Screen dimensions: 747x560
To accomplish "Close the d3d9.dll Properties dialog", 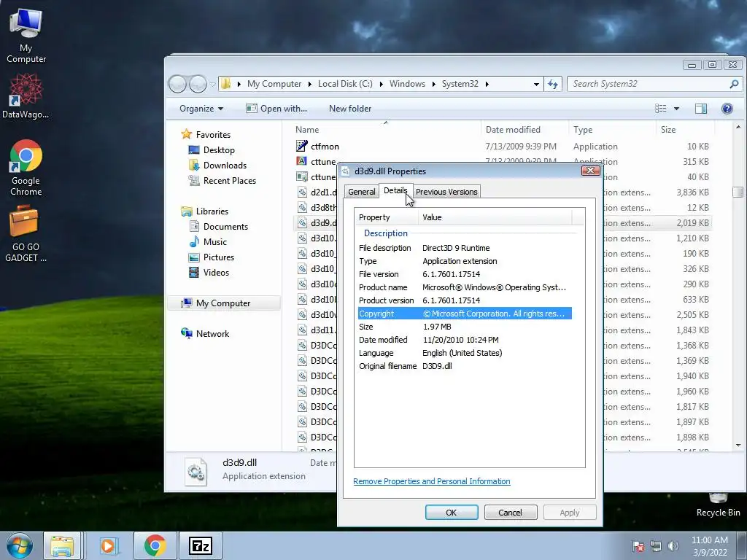I will pyautogui.click(x=590, y=171).
